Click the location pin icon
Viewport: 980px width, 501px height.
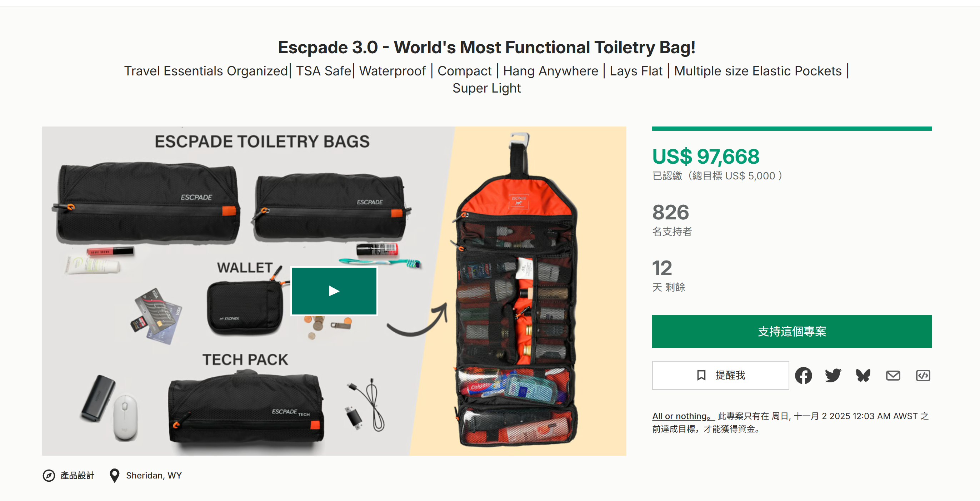[x=114, y=476]
